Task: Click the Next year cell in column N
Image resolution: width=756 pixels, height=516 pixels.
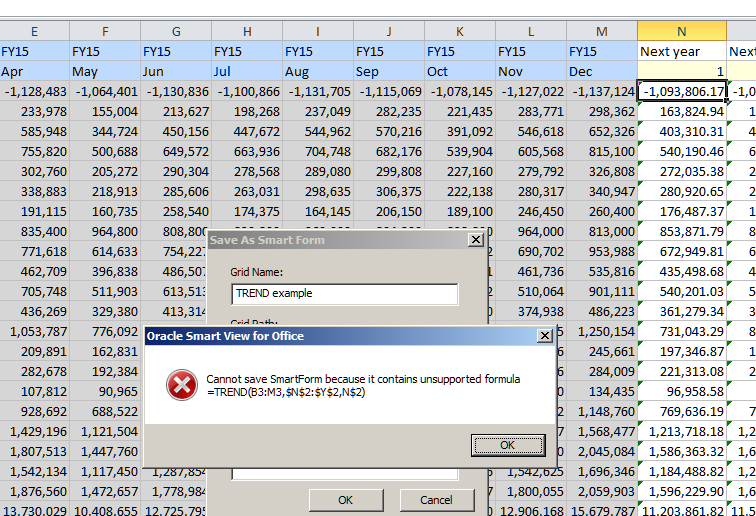Action: coord(682,51)
